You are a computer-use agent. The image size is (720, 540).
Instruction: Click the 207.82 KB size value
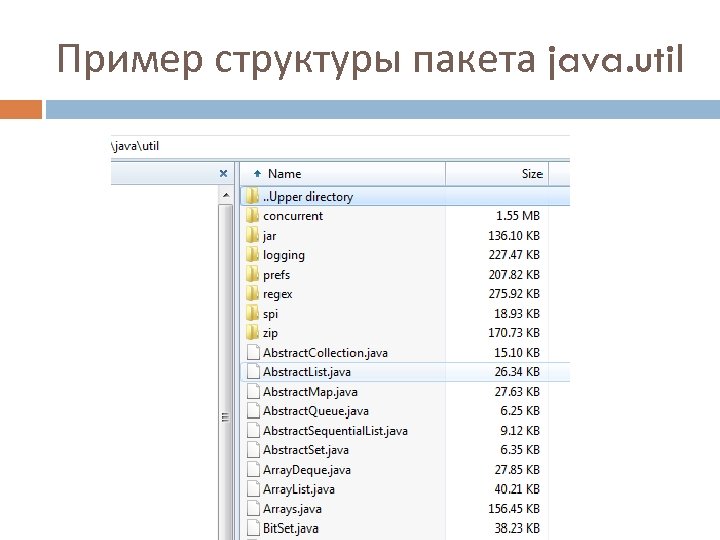[514, 275]
